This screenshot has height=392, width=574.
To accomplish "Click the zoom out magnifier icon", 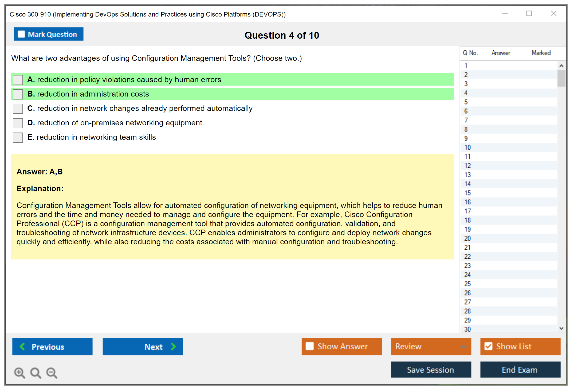I will coord(52,373).
